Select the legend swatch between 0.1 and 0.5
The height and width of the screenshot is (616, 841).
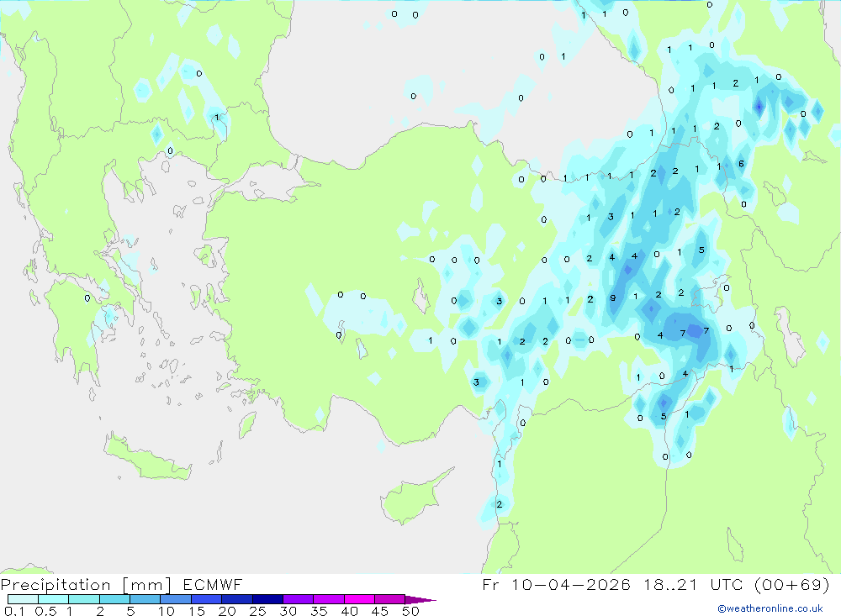click(x=23, y=599)
